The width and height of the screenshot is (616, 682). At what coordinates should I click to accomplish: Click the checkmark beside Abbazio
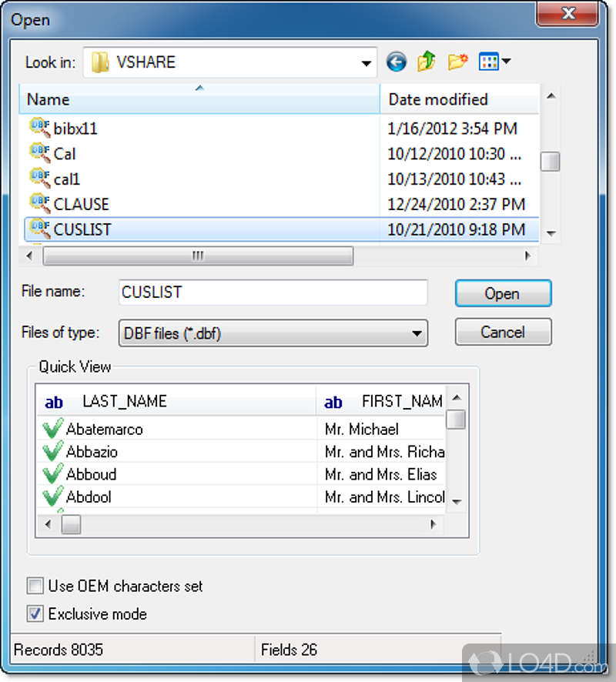coord(52,450)
